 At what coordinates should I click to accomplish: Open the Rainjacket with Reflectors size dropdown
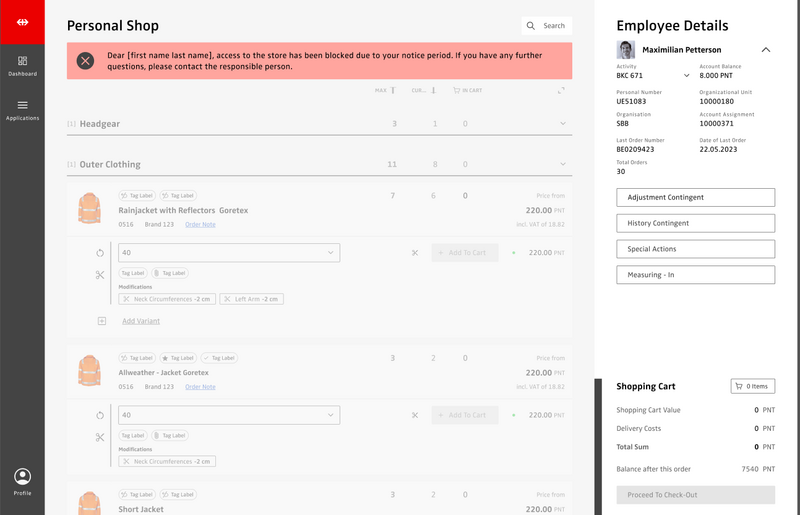click(229, 253)
